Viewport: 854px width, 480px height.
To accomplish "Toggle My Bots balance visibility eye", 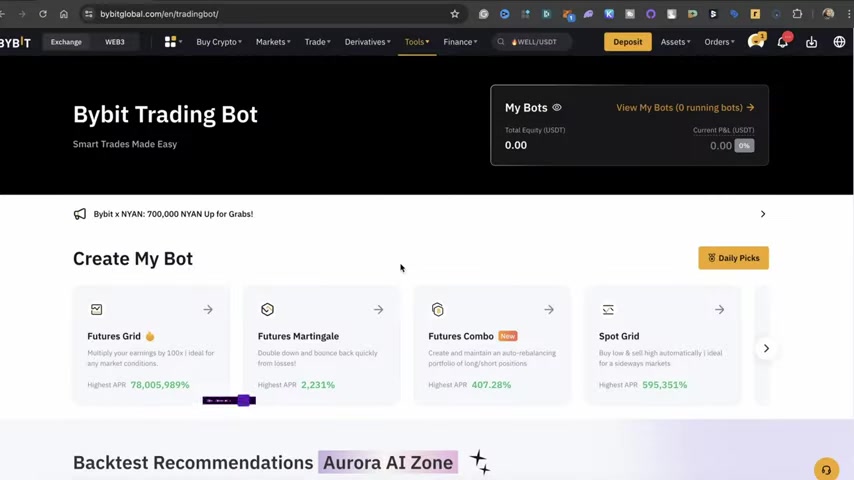I will (557, 107).
